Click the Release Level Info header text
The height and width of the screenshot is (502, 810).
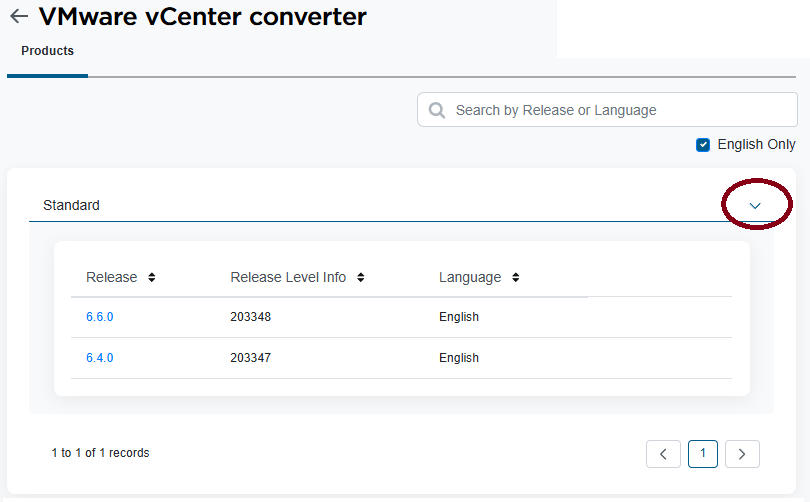pyautogui.click(x=288, y=277)
